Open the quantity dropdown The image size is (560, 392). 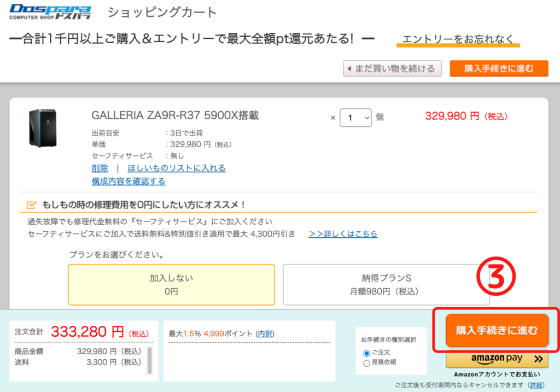coord(355,117)
